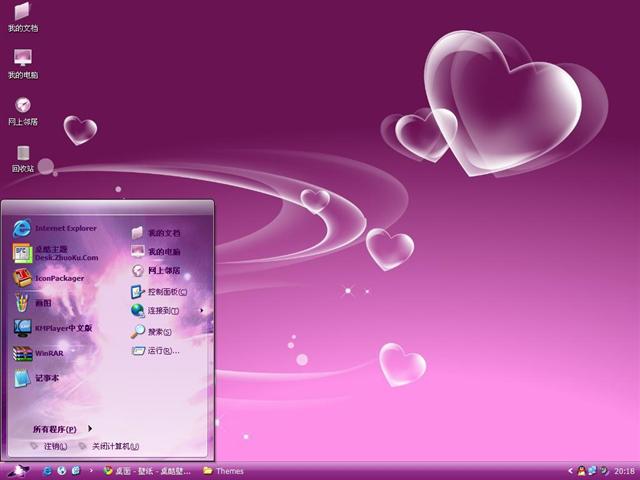Open 我的电脑 desktop icon

[23, 64]
